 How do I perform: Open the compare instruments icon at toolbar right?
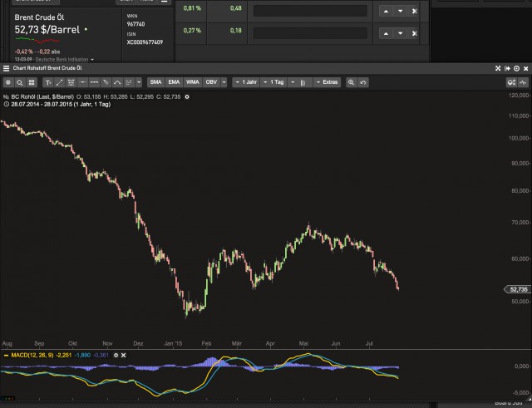[x=511, y=82]
